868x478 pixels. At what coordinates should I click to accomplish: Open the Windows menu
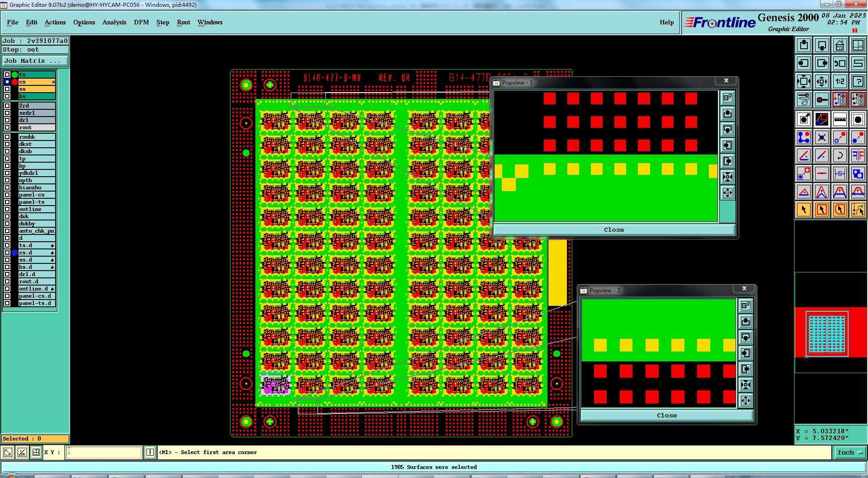(210, 22)
